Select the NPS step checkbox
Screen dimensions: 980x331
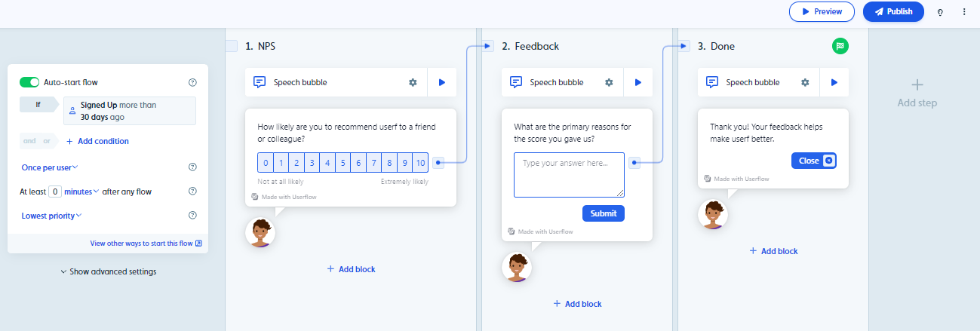[x=232, y=46]
